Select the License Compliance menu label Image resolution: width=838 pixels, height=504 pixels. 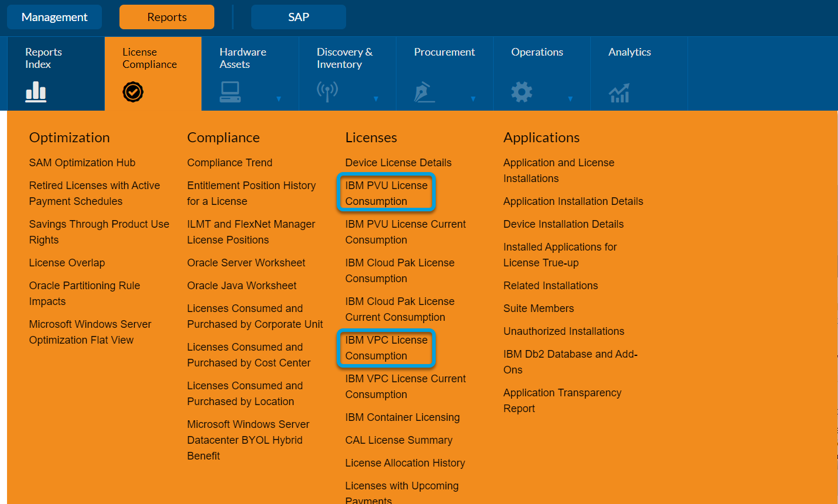click(149, 58)
